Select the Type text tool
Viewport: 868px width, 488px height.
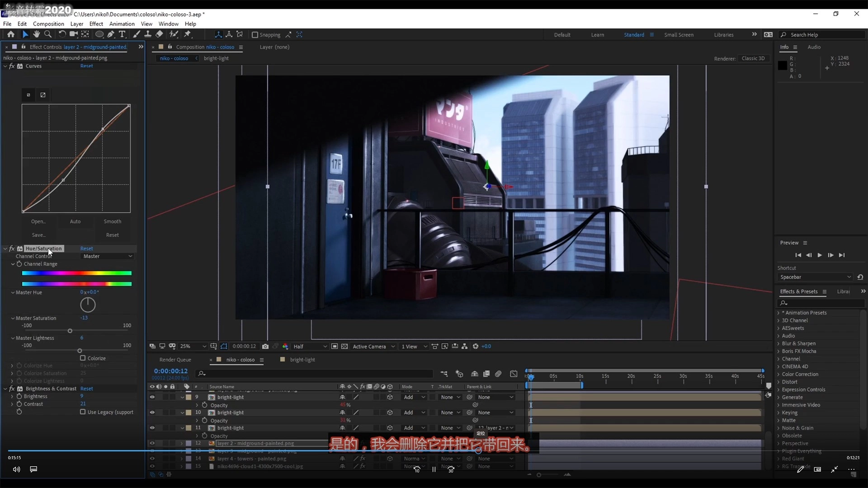122,34
